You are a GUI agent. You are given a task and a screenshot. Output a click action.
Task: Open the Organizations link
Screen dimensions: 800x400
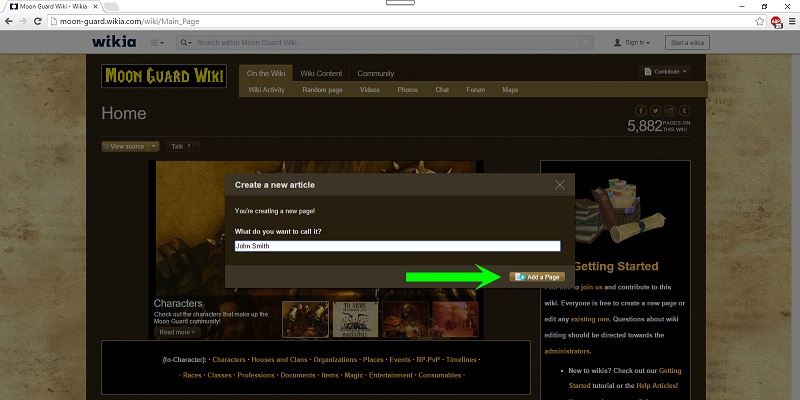point(335,360)
